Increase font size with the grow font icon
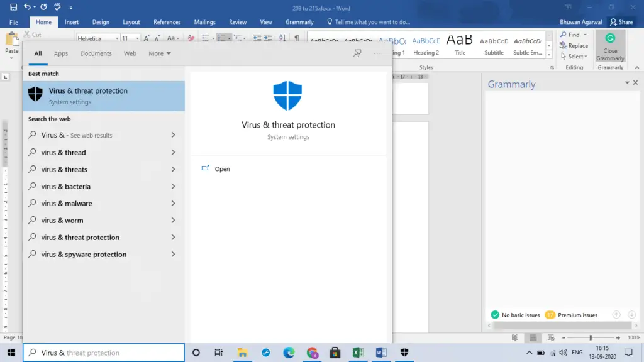 (147, 38)
